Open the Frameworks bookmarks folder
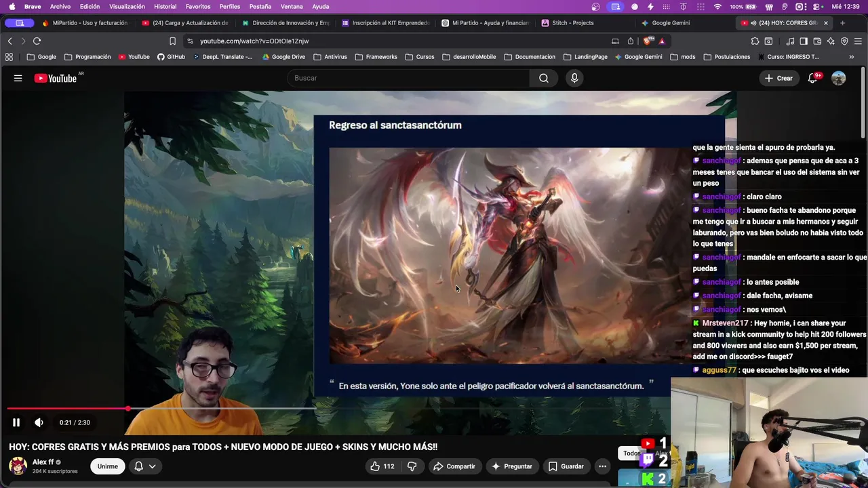The width and height of the screenshot is (868, 488). pyautogui.click(x=376, y=57)
